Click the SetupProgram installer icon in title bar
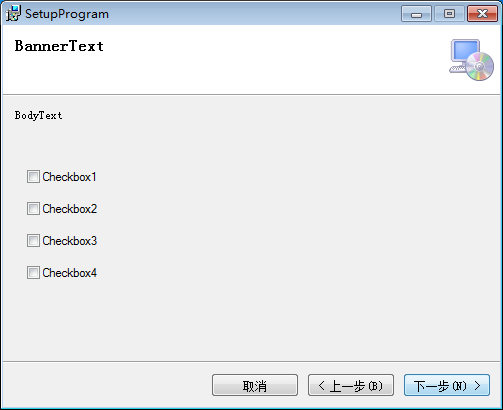 (x=13, y=14)
